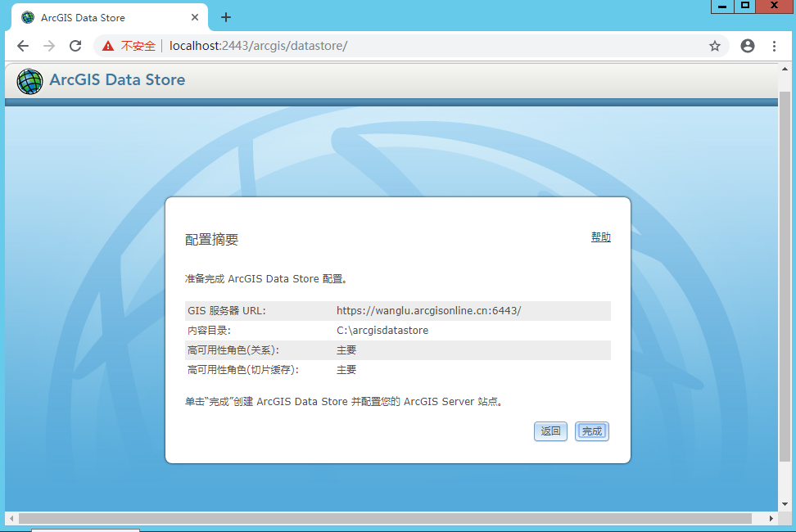The width and height of the screenshot is (796, 532).
Task: Click the 配置摘要 heading
Action: coord(211,239)
